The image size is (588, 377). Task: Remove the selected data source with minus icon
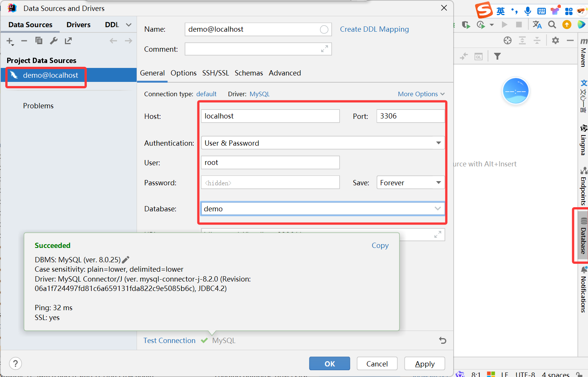point(24,41)
